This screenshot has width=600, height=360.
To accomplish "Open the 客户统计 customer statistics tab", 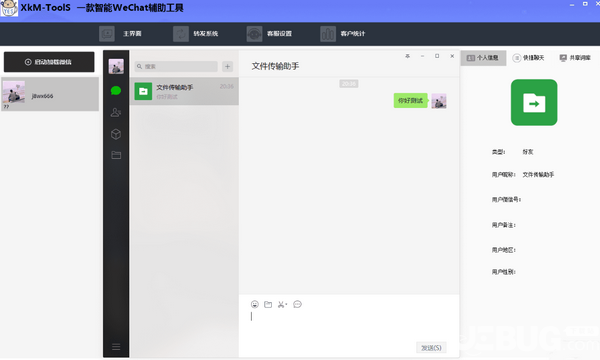I will coord(343,34).
